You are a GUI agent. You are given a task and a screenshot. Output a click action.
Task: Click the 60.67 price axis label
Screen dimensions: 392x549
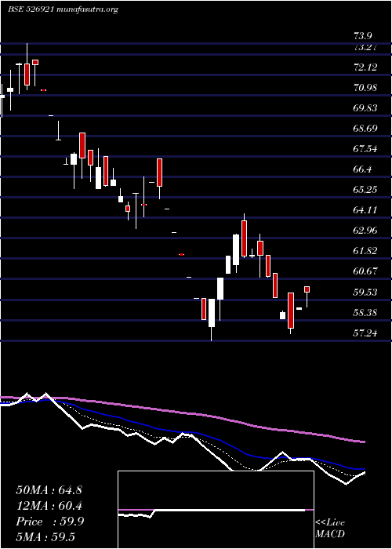coord(365,271)
